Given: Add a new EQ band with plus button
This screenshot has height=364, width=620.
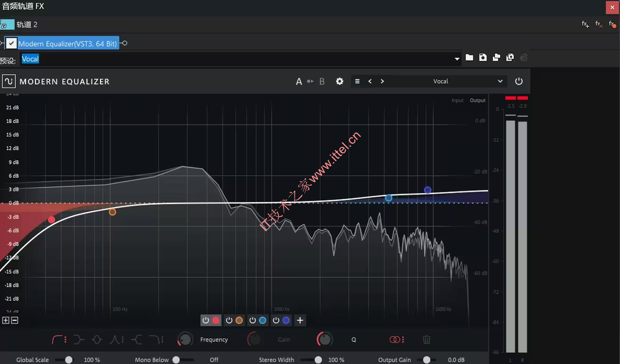Looking at the screenshot, I should 300,320.
